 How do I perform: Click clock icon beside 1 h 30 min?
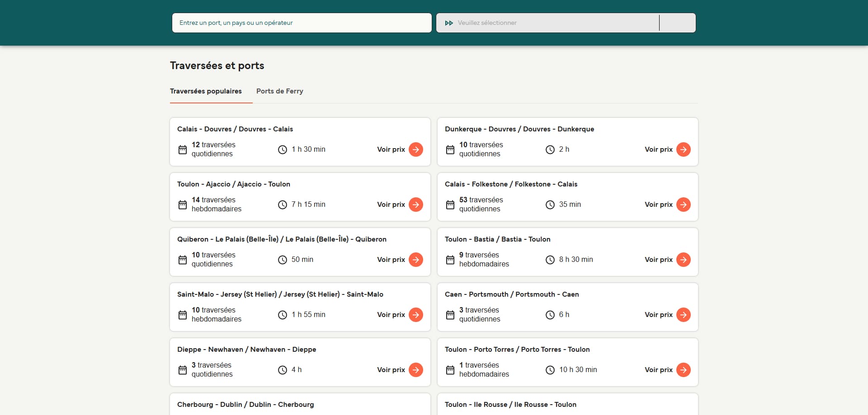283,149
